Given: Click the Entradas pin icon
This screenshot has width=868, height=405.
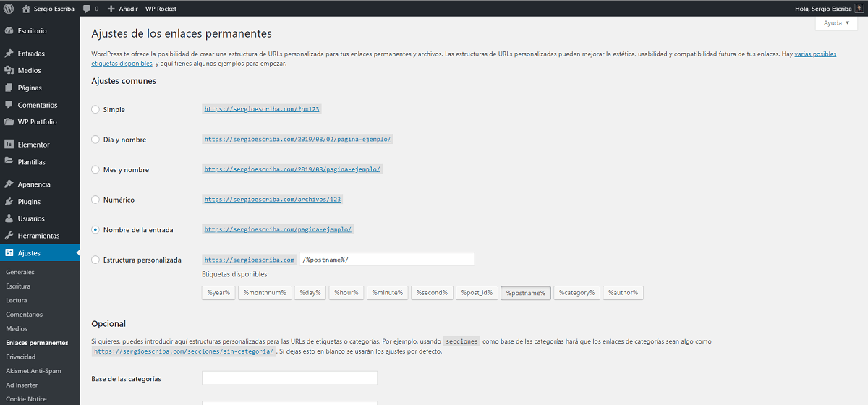Looking at the screenshot, I should [9, 54].
